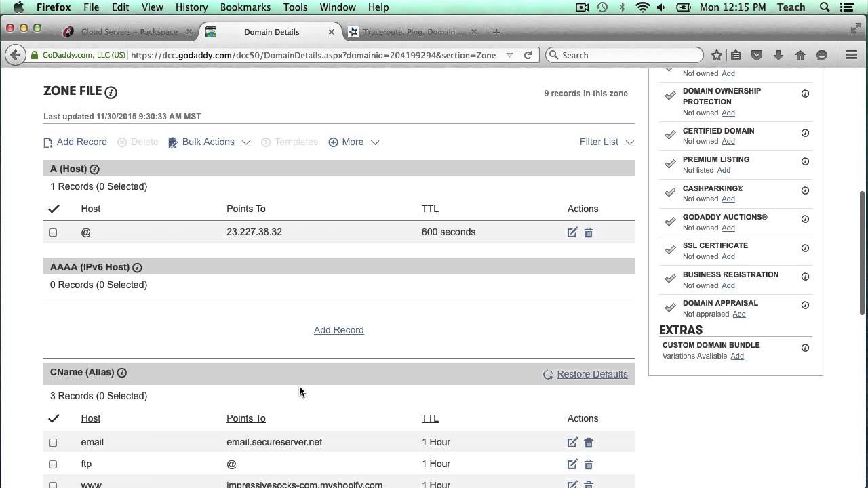Open Firefox Bookmarks menu
This screenshot has height=488, width=868.
pos(245,7)
